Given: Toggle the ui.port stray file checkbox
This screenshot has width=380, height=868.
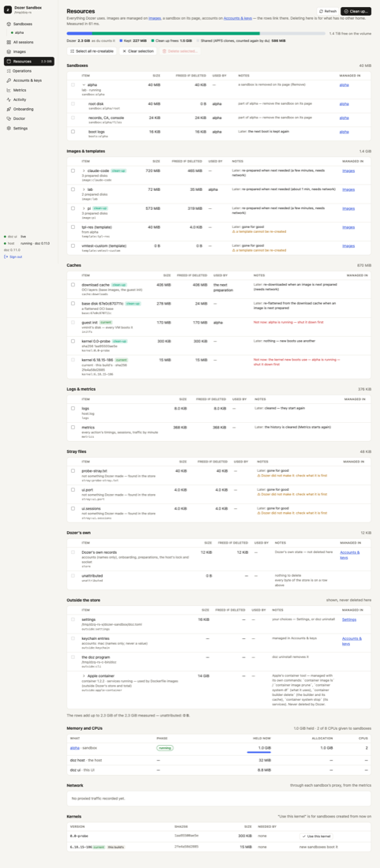Looking at the screenshot, I should (x=73, y=489).
